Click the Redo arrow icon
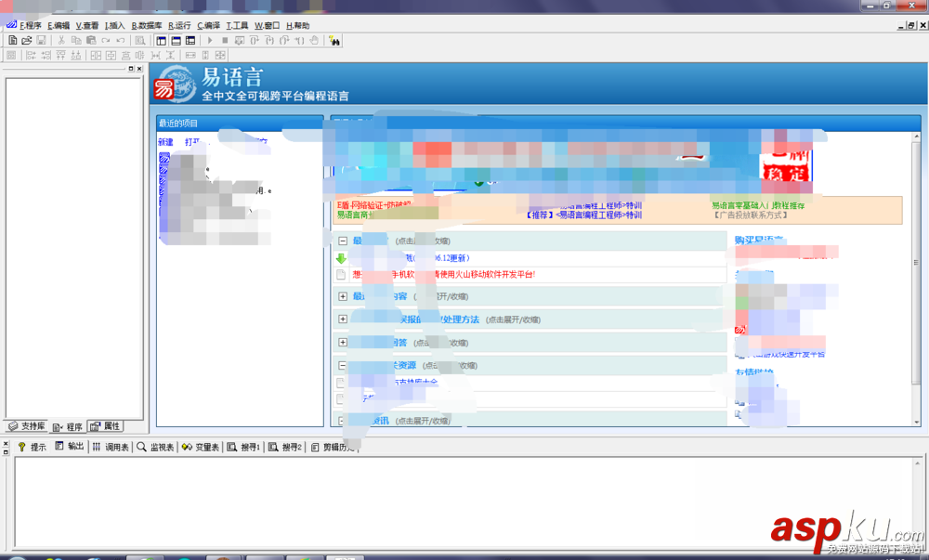This screenshot has height=560, width=929. click(106, 40)
